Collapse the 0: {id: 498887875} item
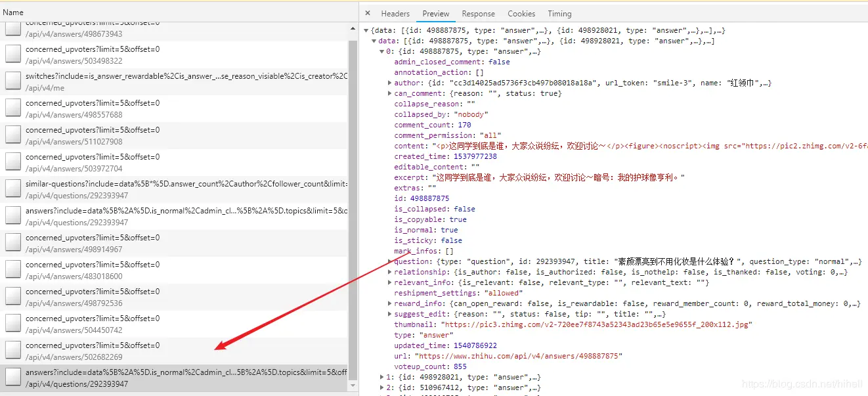Image resolution: width=868 pixels, height=396 pixels. point(382,51)
